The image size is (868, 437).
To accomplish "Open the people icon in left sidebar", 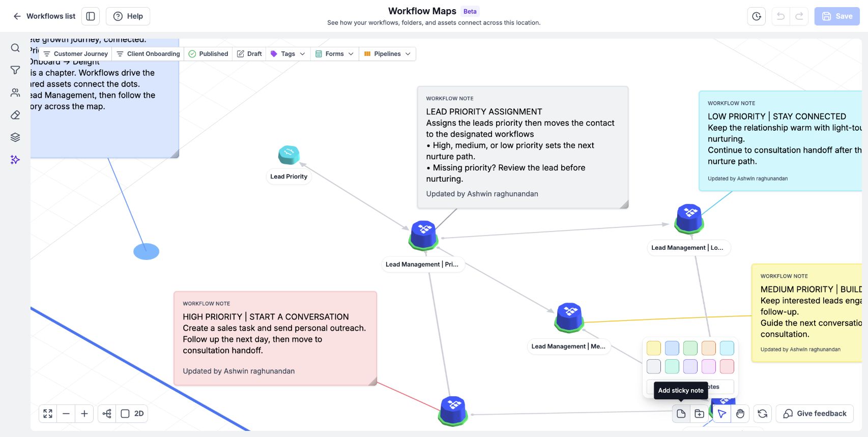I will click(x=15, y=93).
